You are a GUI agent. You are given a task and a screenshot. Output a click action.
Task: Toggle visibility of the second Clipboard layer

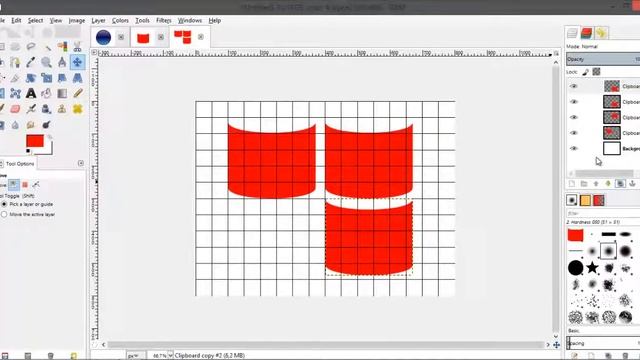click(574, 102)
